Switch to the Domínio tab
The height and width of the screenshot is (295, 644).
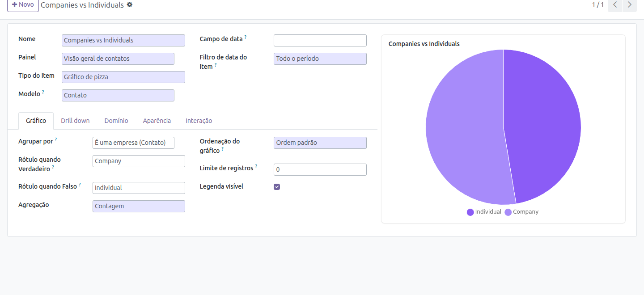(116, 121)
